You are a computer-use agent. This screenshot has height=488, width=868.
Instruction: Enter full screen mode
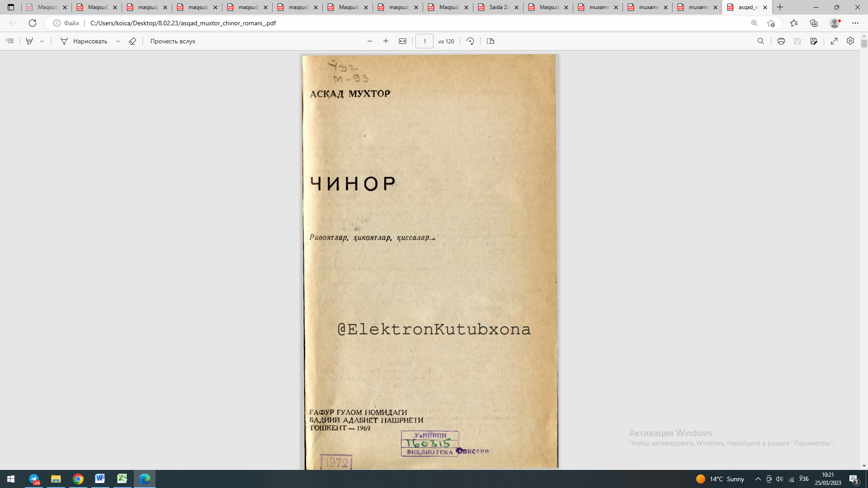tap(834, 41)
